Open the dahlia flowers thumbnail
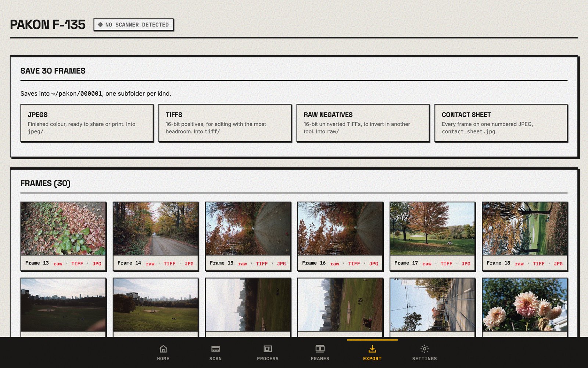588x368 pixels. click(524, 305)
